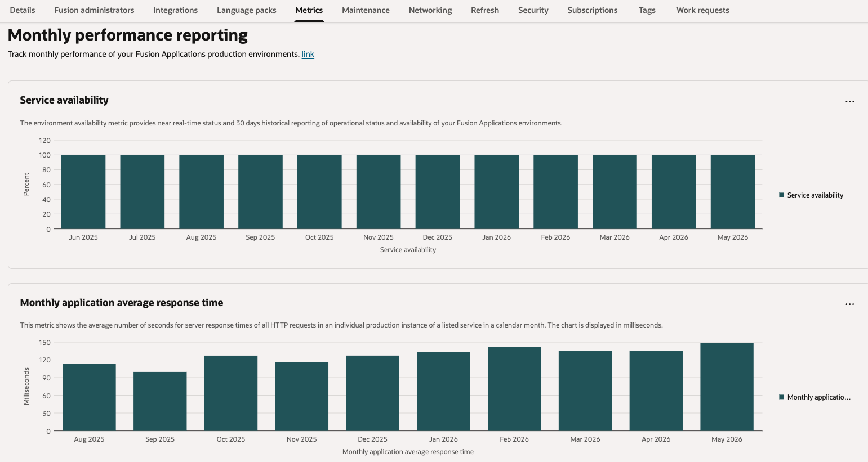Select the Jan 2026 response time bar
This screenshot has height=462, width=868.
coord(443,392)
